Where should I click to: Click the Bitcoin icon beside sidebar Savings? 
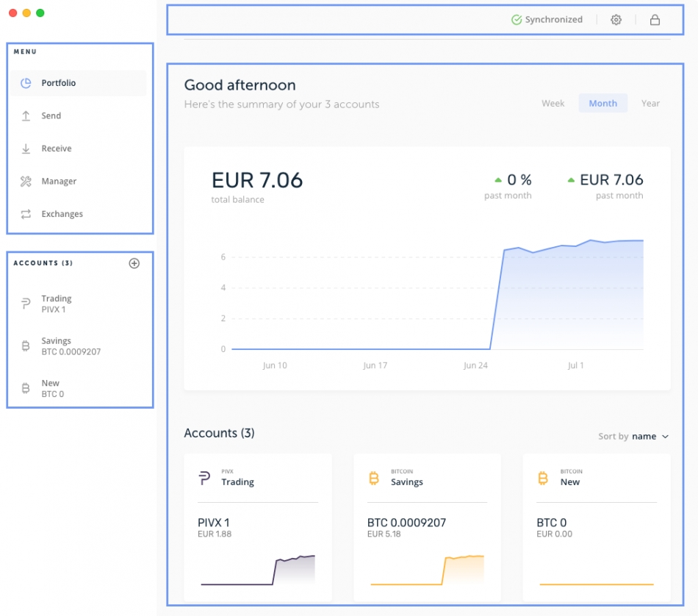(26, 346)
